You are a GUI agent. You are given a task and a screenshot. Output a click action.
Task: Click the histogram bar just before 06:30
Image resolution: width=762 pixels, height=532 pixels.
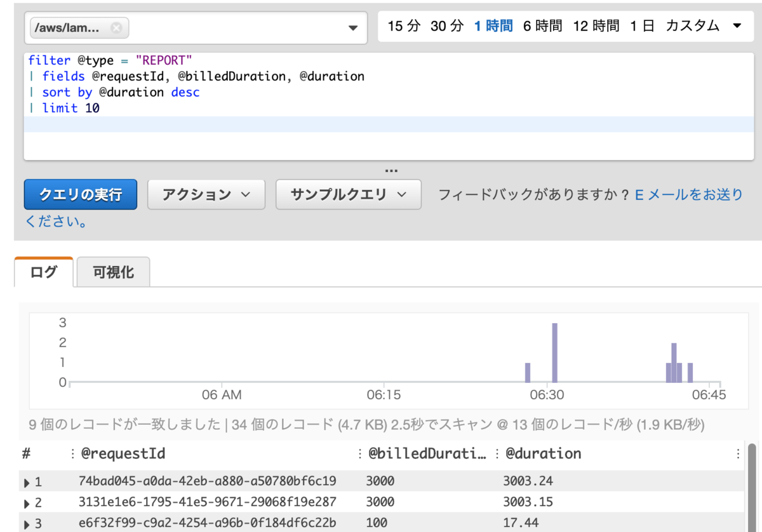(x=528, y=373)
